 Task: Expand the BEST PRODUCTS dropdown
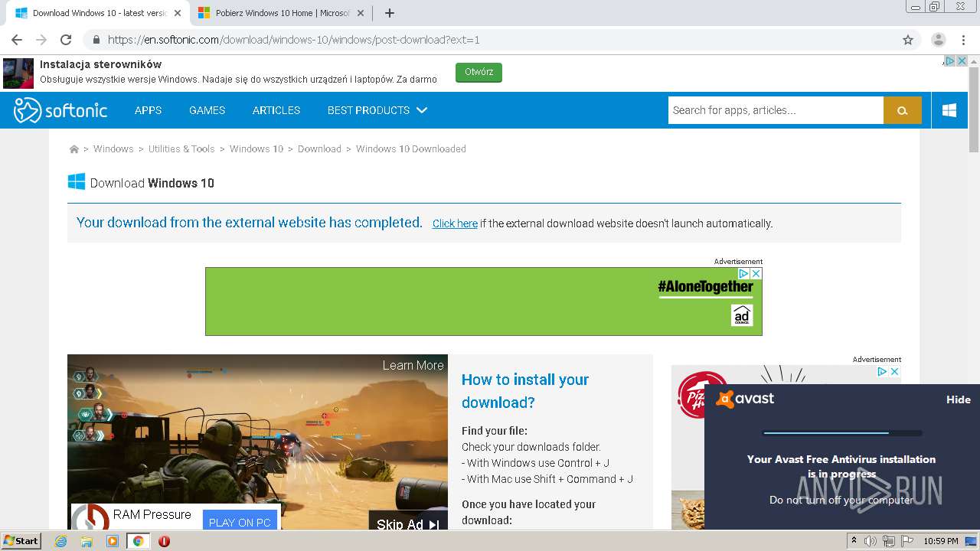tap(377, 110)
